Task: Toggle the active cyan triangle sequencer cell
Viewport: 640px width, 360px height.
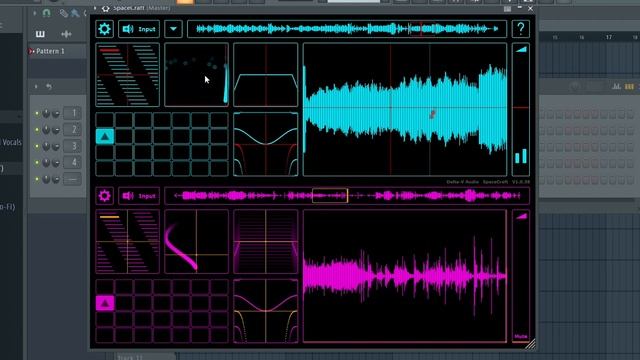Action: click(x=105, y=136)
